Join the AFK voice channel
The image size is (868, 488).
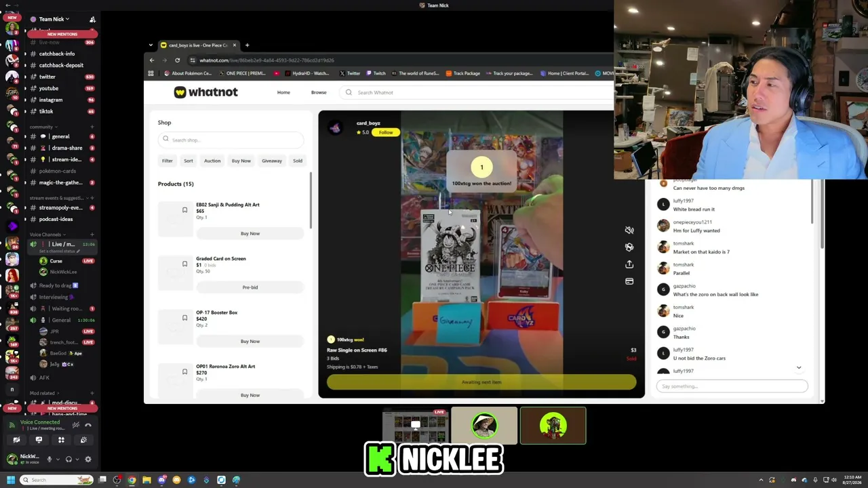pos(45,378)
